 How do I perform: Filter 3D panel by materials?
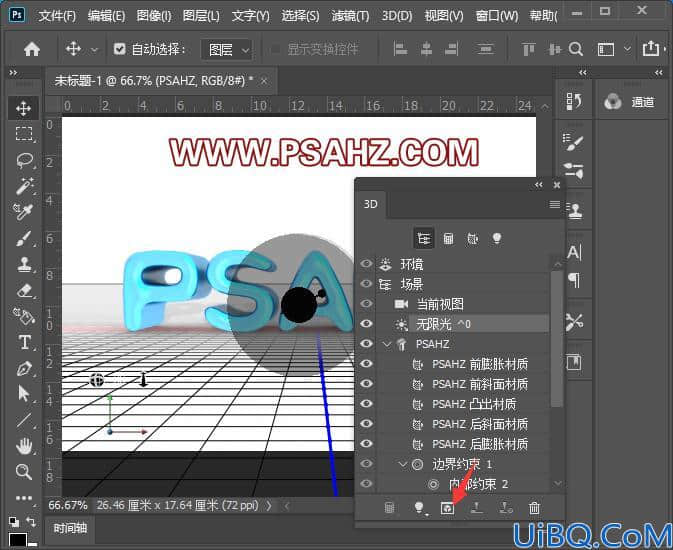[x=473, y=238]
